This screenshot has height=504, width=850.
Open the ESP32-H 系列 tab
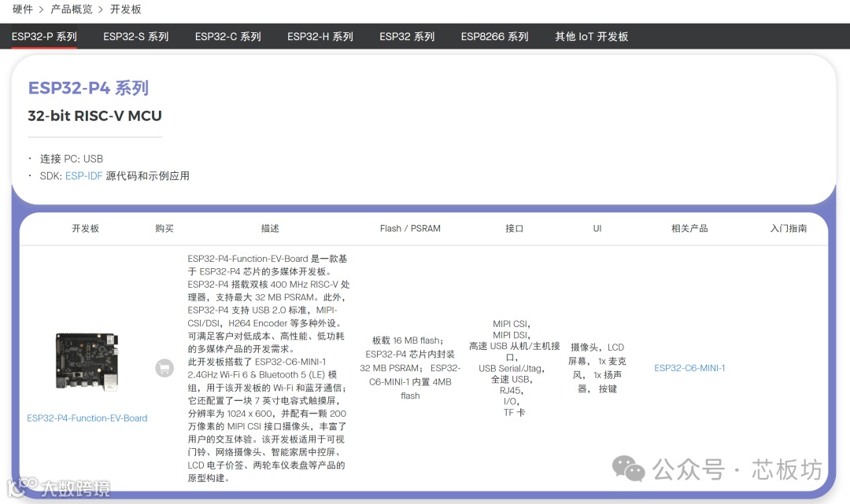tap(320, 36)
